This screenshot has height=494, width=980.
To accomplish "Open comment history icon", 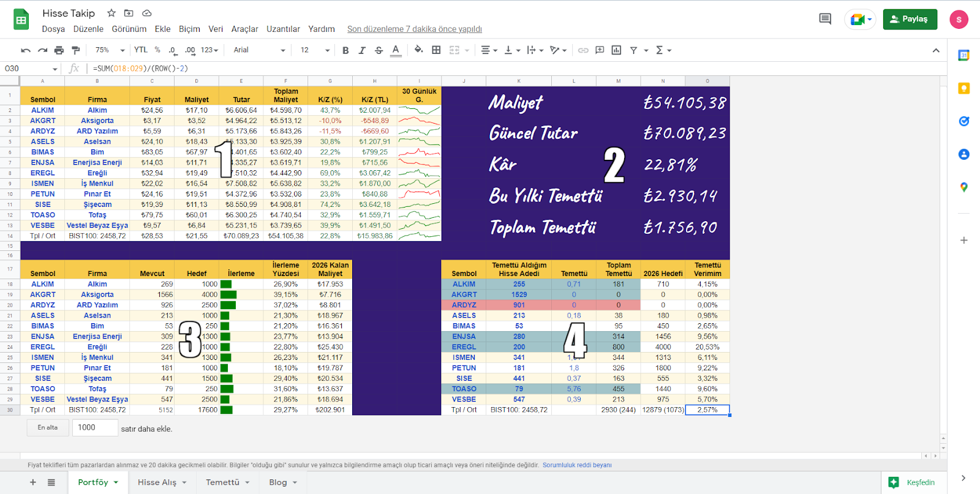I will click(825, 19).
